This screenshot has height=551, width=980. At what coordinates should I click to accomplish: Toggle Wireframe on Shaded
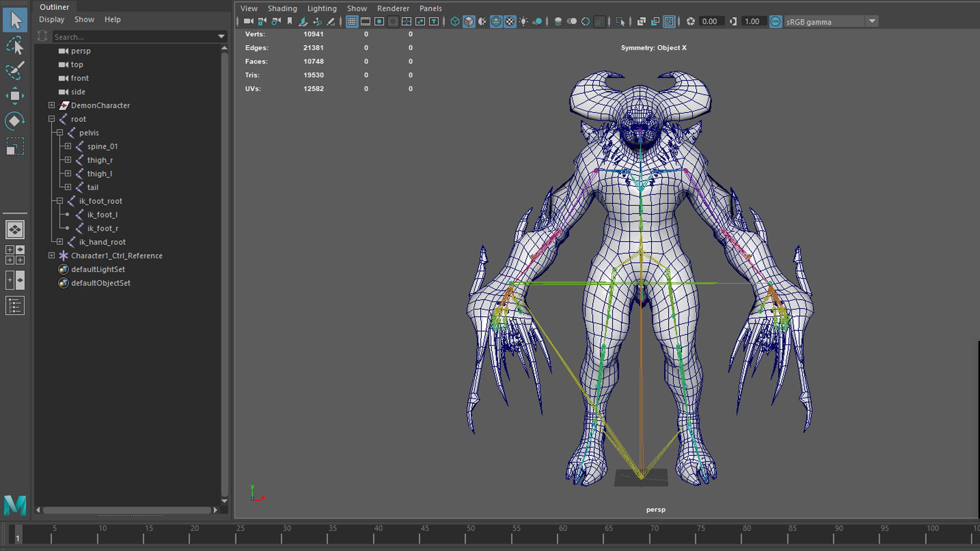coord(496,21)
